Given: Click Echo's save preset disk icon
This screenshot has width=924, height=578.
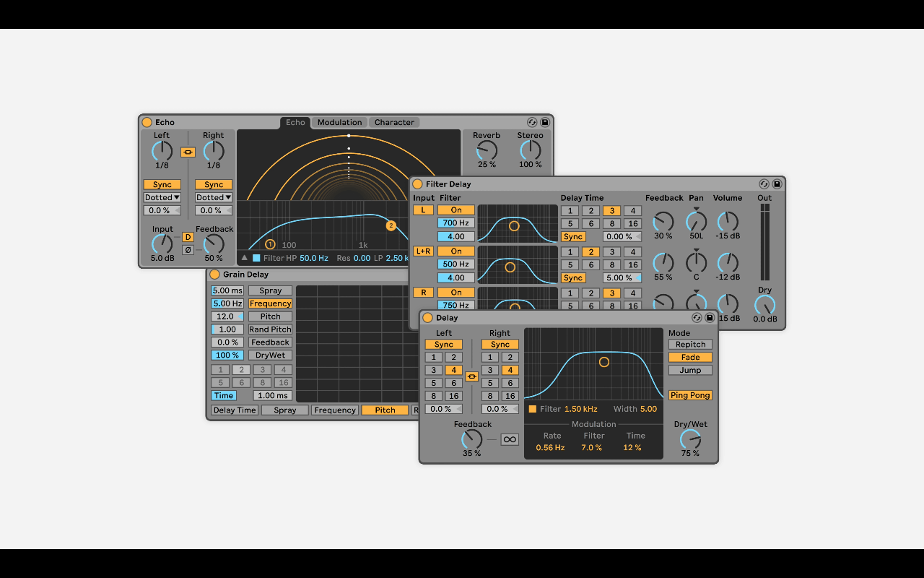Looking at the screenshot, I should click(545, 123).
